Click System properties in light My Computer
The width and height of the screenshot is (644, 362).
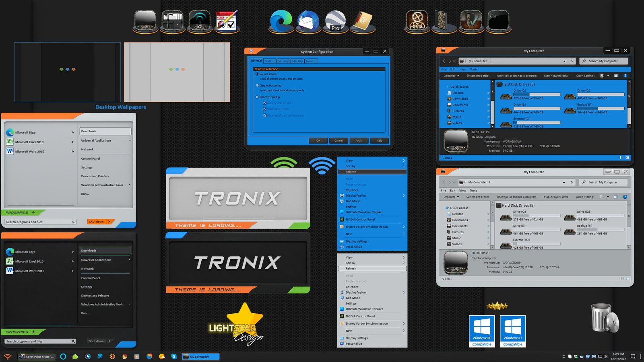(478, 197)
